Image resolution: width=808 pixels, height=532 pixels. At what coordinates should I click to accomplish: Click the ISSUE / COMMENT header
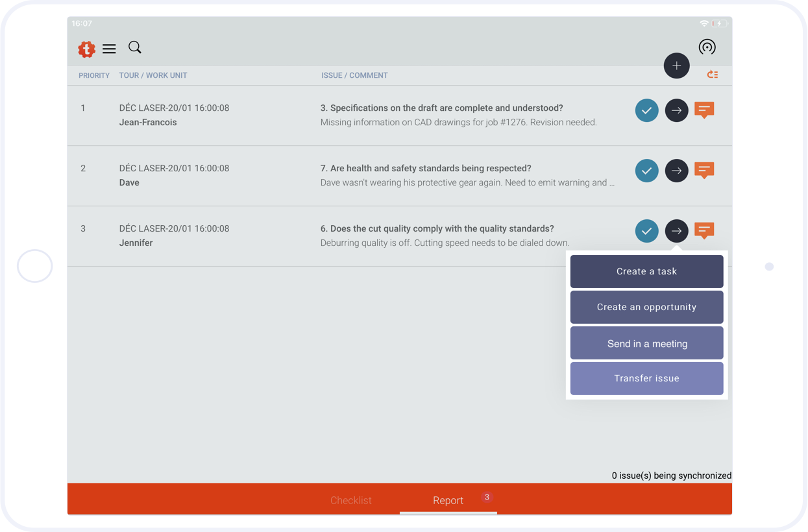coord(354,75)
